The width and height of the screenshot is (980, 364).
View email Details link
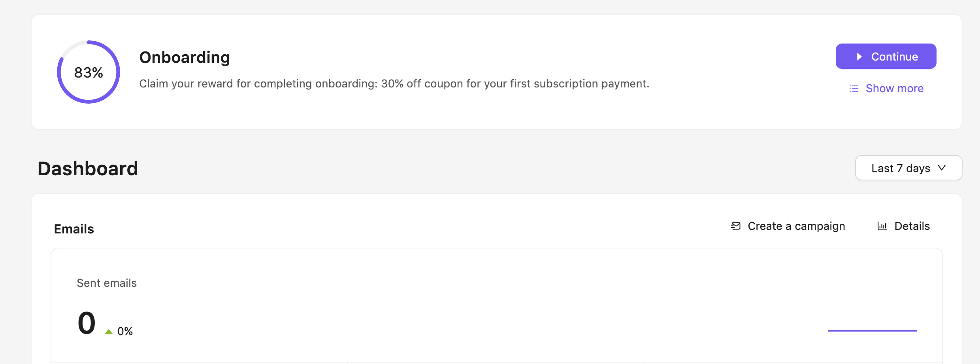(x=912, y=226)
